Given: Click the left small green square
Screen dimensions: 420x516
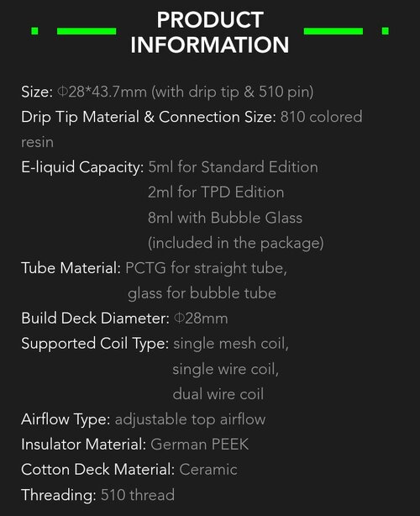Looking at the screenshot, I should (x=34, y=31).
